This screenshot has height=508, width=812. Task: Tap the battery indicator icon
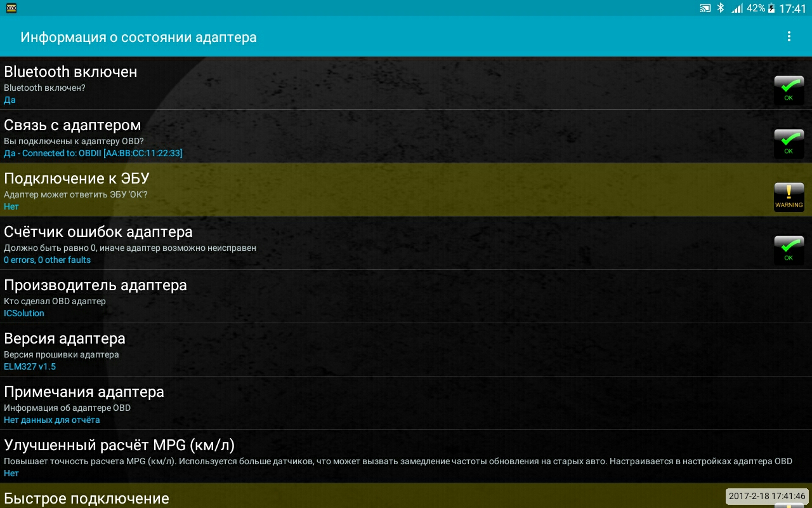(x=771, y=8)
